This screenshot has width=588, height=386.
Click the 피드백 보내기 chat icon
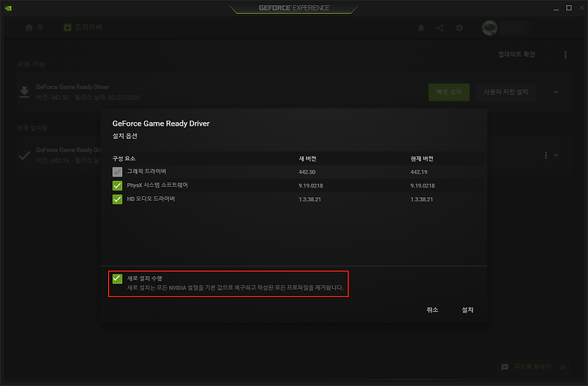(x=505, y=367)
